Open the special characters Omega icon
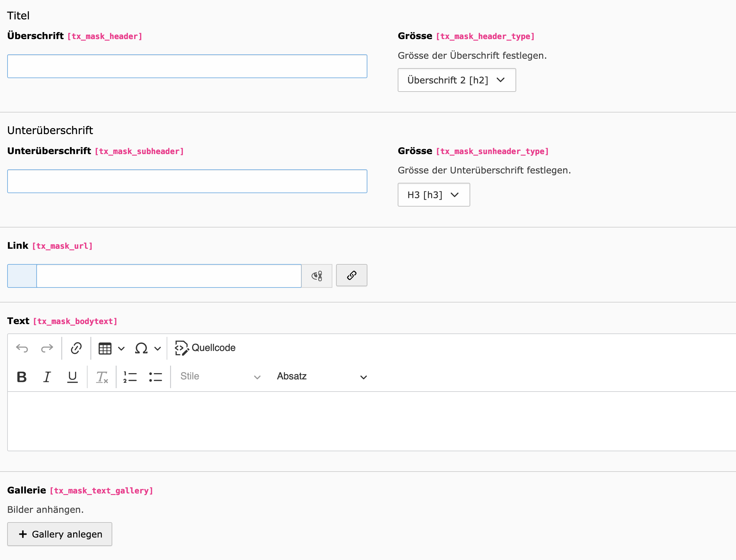Screen dimensions: 736x560 point(141,348)
